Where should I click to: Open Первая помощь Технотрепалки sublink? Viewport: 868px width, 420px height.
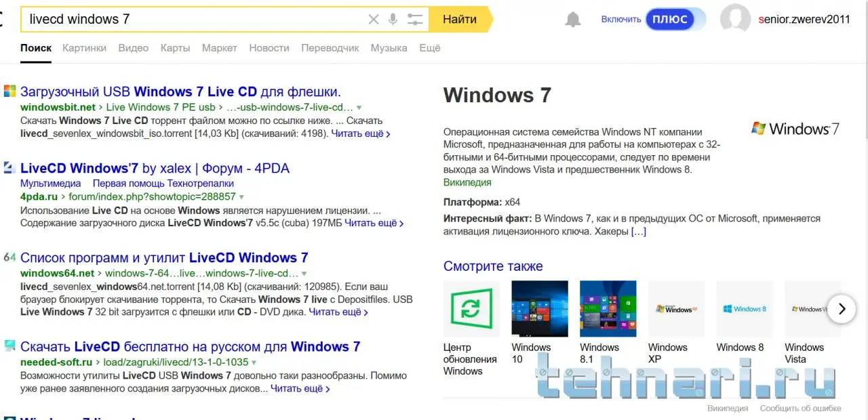163,184
